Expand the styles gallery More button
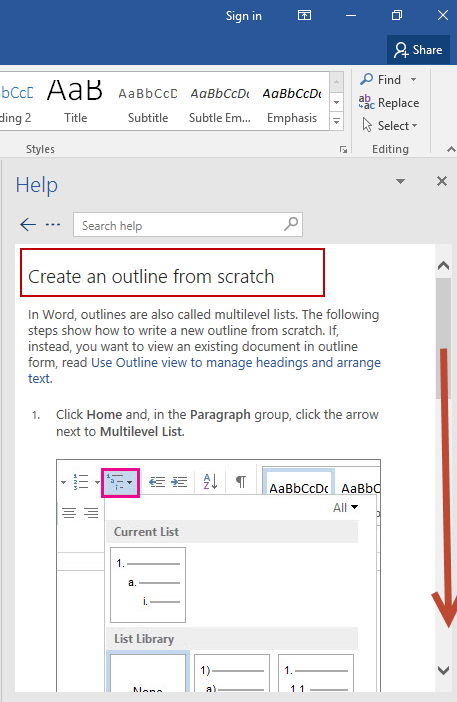Screen dimensions: 457x702 click(x=337, y=121)
